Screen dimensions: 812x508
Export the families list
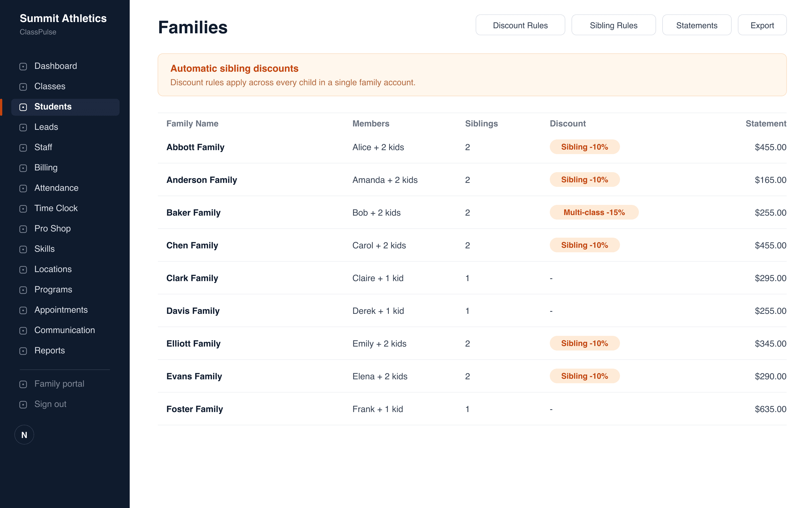(x=762, y=25)
